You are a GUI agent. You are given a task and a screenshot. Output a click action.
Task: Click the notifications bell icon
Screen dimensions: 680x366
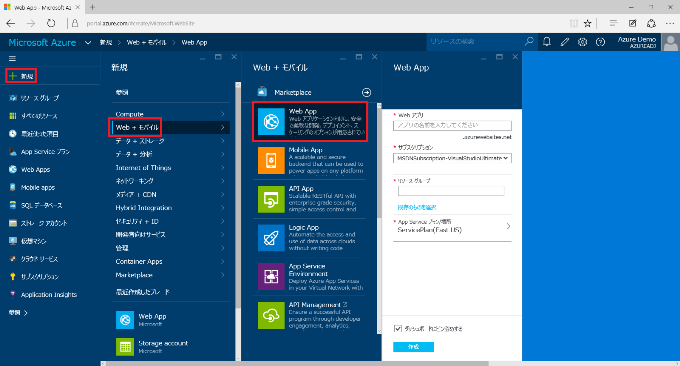547,42
